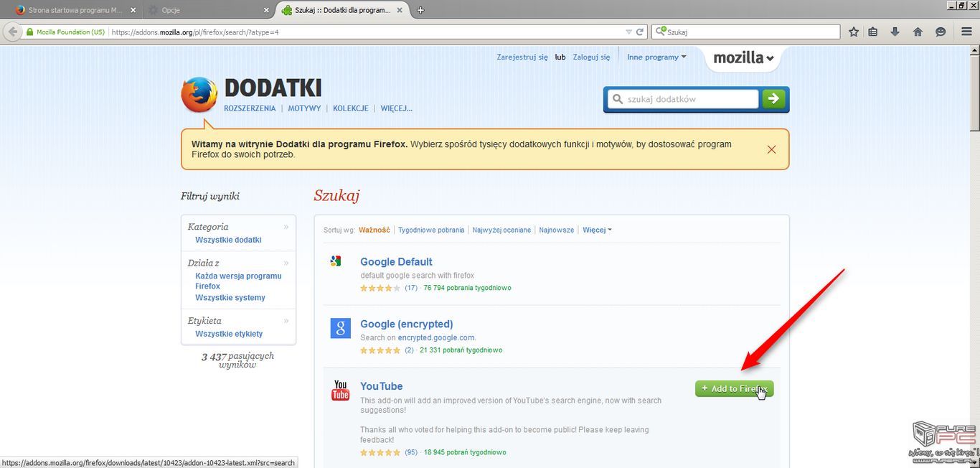Bookmark this page with the star icon

[x=854, y=32]
